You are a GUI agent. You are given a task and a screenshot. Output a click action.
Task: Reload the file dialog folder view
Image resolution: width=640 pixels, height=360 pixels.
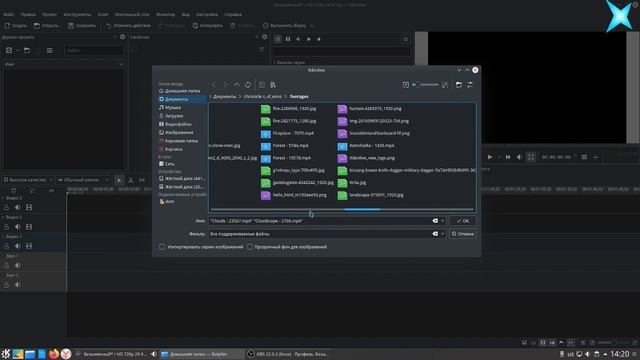coord(248,84)
